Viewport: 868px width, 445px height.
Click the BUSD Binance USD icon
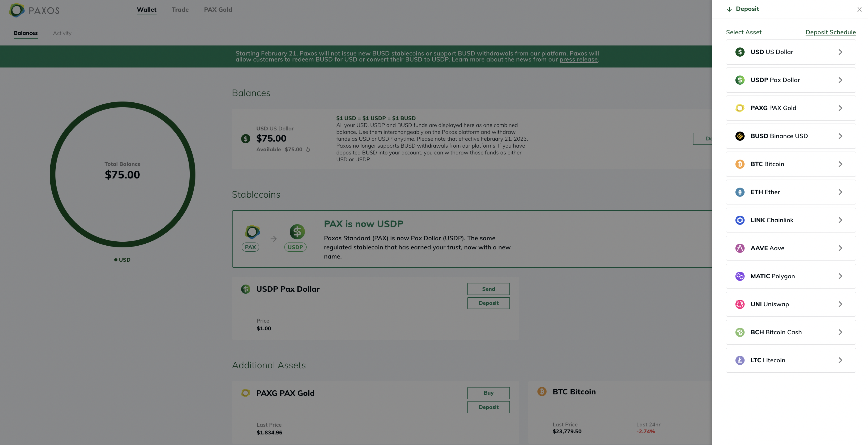[x=740, y=136]
